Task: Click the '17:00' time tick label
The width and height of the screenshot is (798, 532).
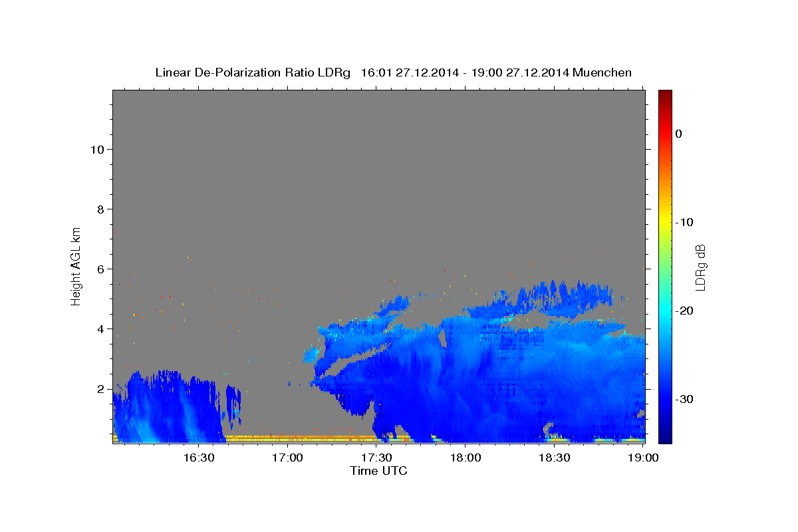Action: (288, 458)
